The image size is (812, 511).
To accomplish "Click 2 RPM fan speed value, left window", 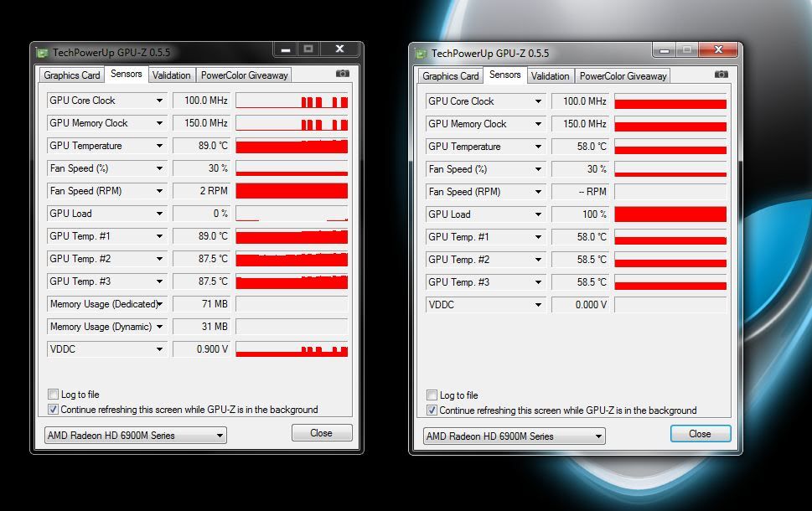I will (x=201, y=191).
